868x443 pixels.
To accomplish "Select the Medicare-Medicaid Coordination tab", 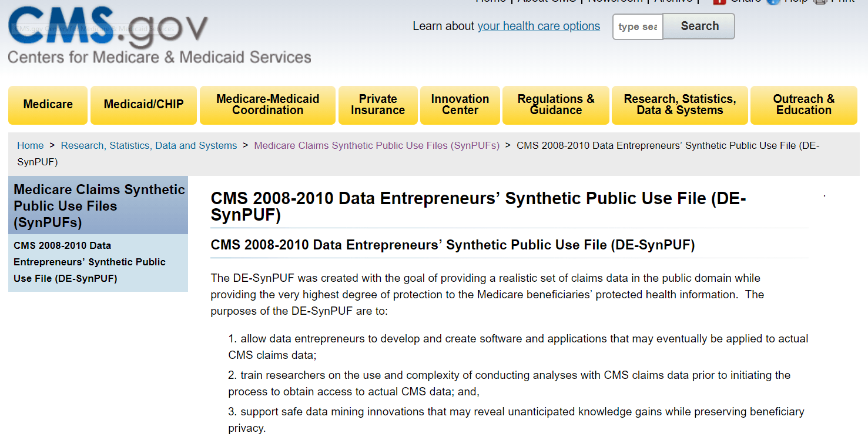I will [x=268, y=105].
